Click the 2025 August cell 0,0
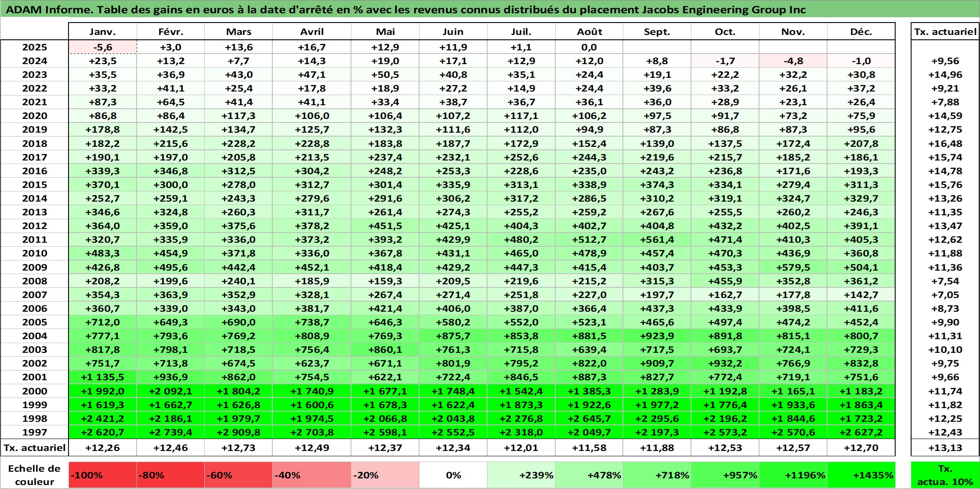Image resolution: width=980 pixels, height=489 pixels. tap(589, 47)
